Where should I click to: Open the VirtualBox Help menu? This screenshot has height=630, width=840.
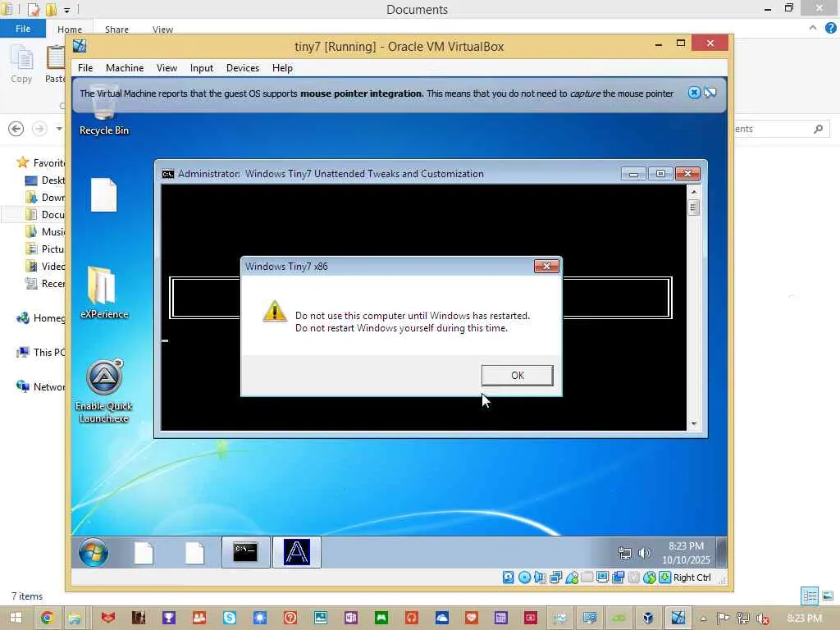pos(282,68)
